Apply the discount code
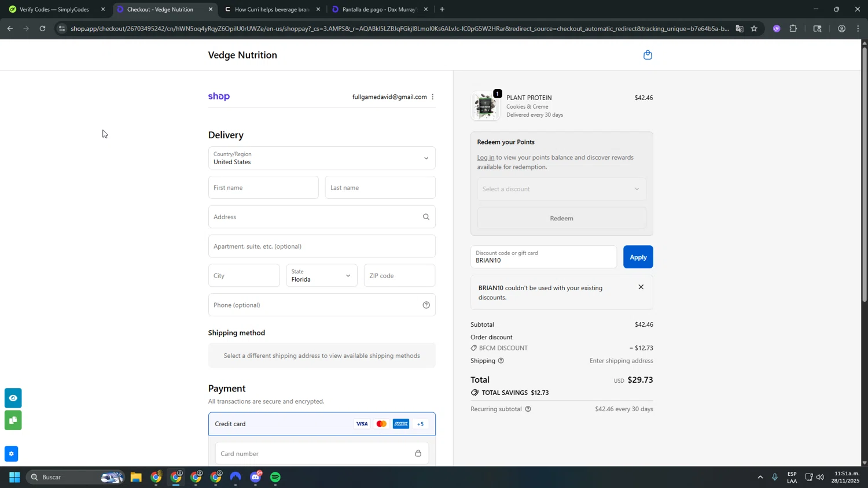 (638, 257)
